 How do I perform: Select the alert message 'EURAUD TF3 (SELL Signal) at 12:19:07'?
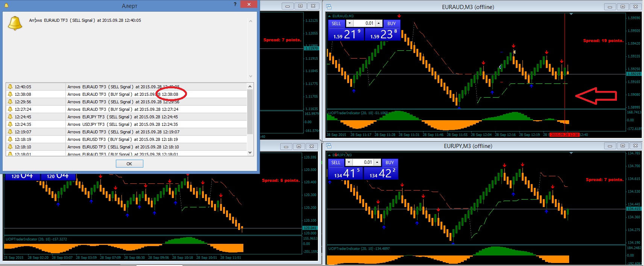point(123,132)
